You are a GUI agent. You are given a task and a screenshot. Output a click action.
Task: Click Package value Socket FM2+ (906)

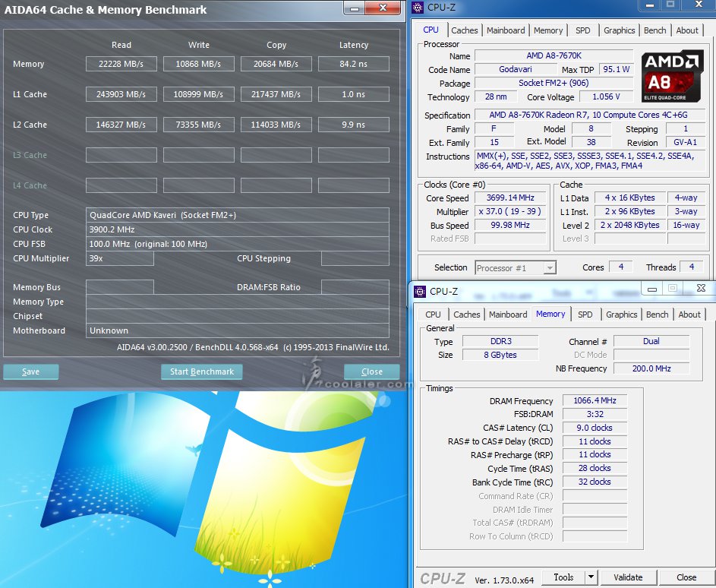point(554,83)
